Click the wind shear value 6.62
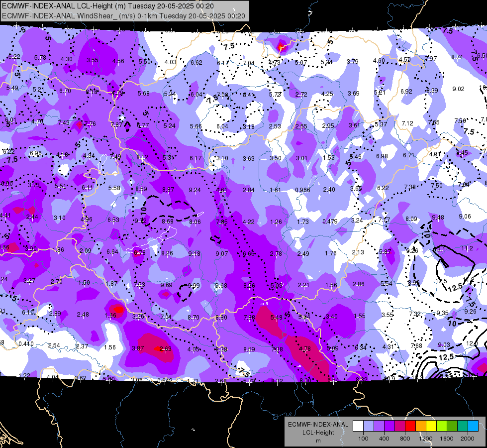The height and width of the screenshot is (448, 487). click(x=196, y=63)
